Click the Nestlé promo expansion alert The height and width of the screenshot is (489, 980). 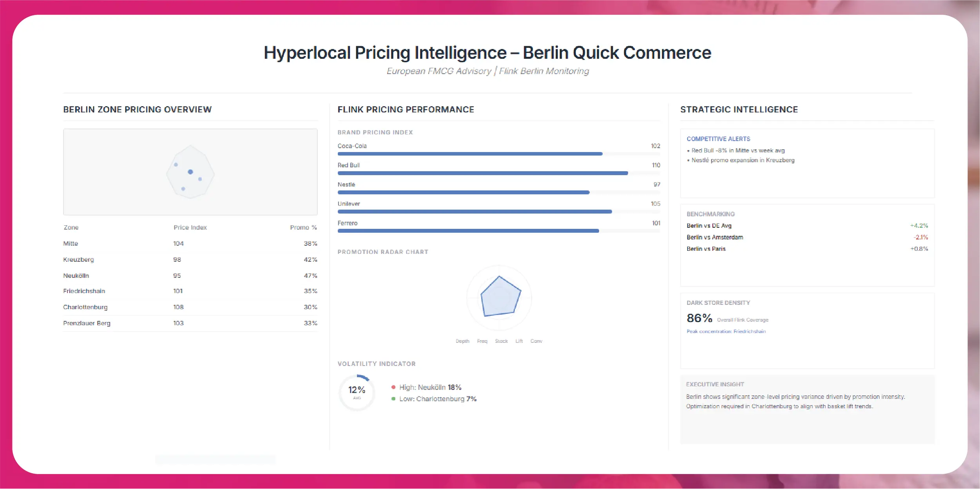[x=743, y=160]
